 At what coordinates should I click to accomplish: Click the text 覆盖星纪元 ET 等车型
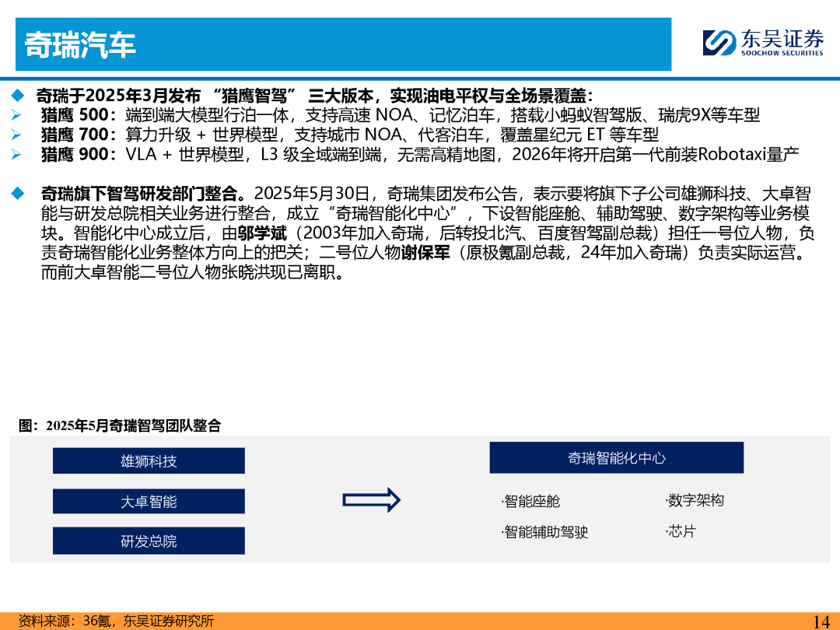[x=579, y=135]
